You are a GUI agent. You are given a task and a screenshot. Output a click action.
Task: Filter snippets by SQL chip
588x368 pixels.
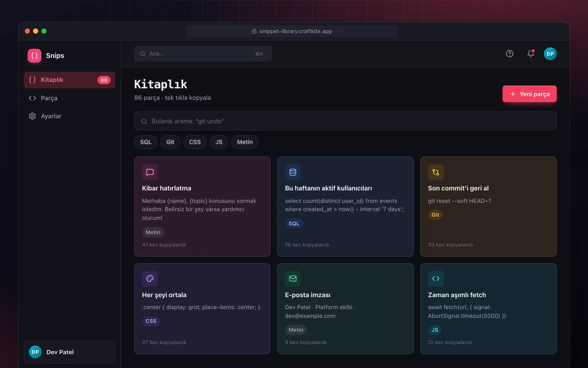(x=146, y=142)
